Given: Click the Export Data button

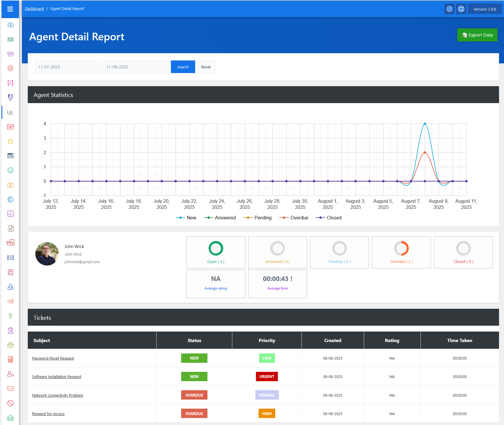Looking at the screenshot, I should [477, 35].
